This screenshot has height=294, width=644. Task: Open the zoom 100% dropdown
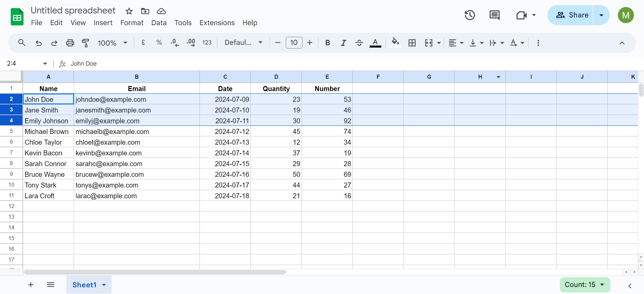click(112, 43)
